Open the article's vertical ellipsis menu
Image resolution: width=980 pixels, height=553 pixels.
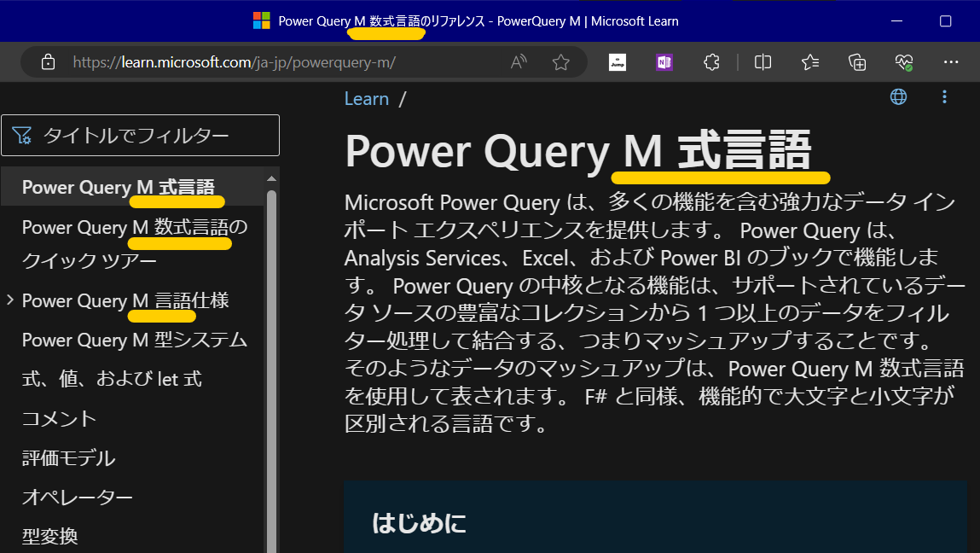coord(944,96)
